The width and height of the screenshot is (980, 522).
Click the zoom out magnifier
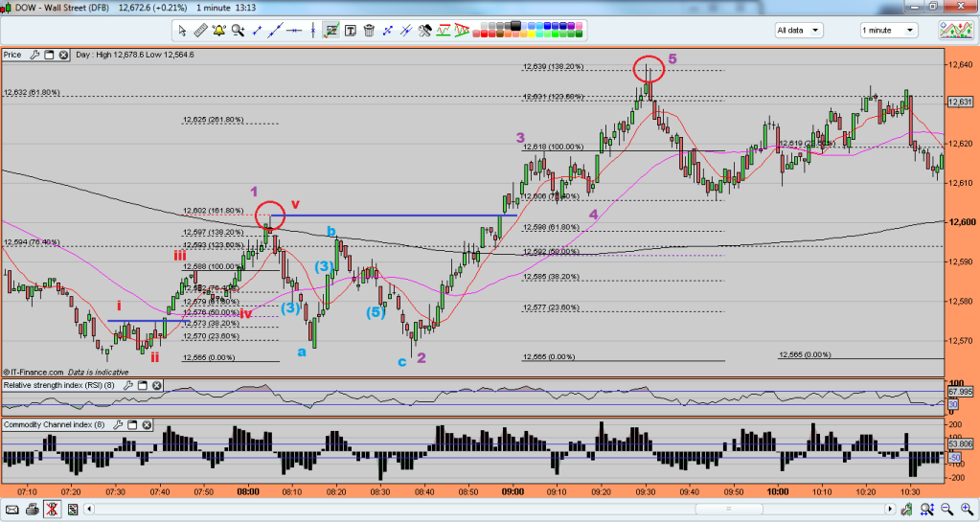(946, 510)
